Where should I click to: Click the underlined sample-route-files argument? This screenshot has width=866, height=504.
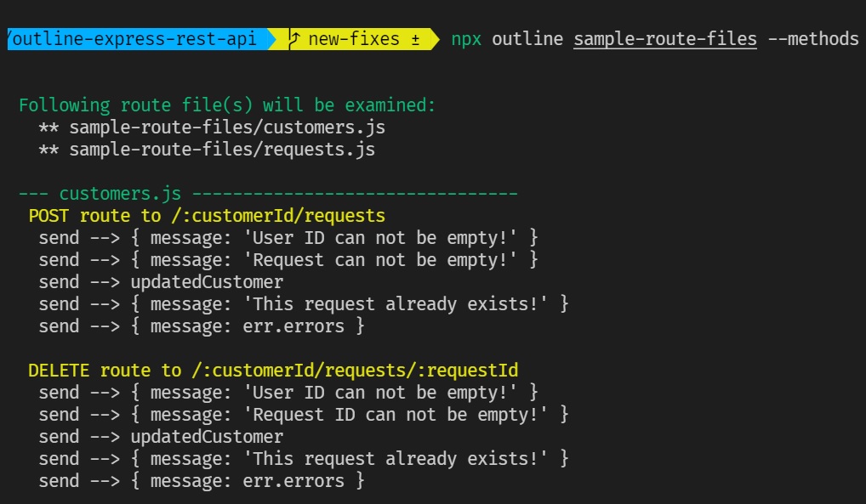665,39
